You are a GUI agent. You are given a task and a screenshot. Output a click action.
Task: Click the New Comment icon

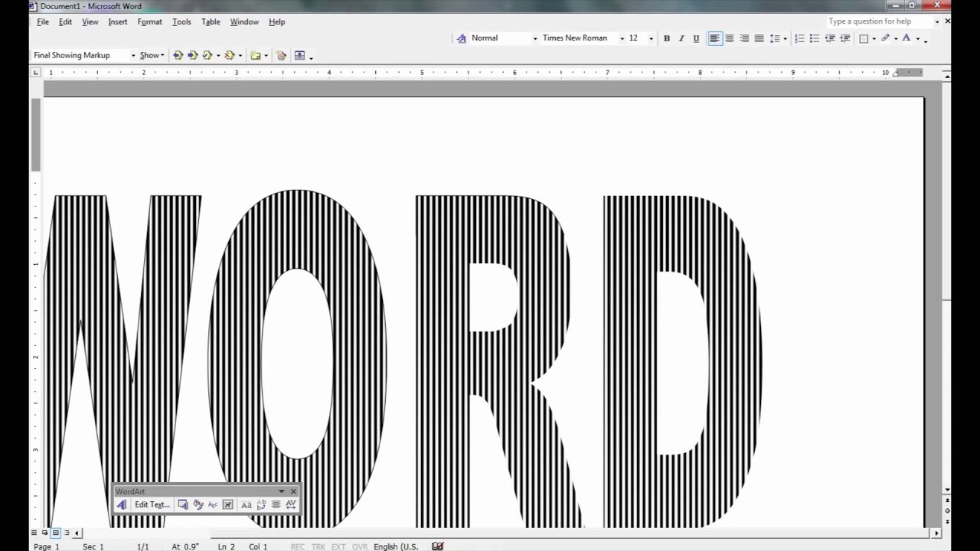[x=256, y=55]
